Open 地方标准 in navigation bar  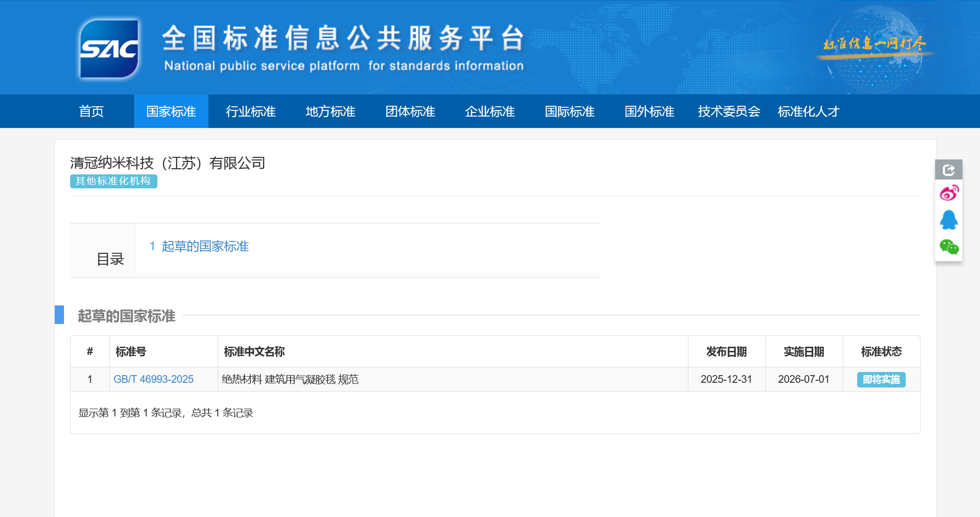pos(330,111)
